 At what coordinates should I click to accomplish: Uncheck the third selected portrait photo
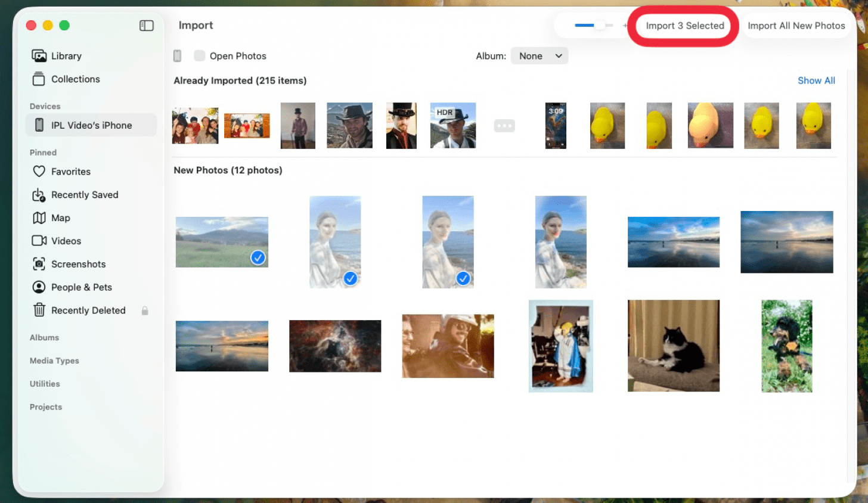(463, 278)
